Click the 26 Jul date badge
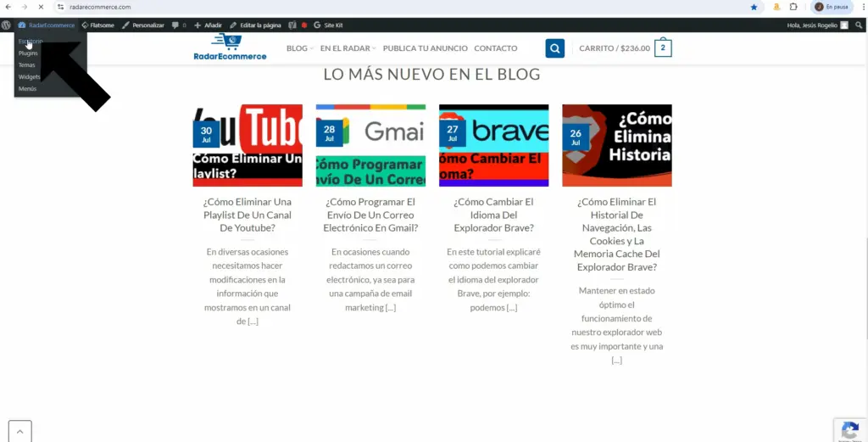Screen dimensions: 868x442 tap(576, 137)
